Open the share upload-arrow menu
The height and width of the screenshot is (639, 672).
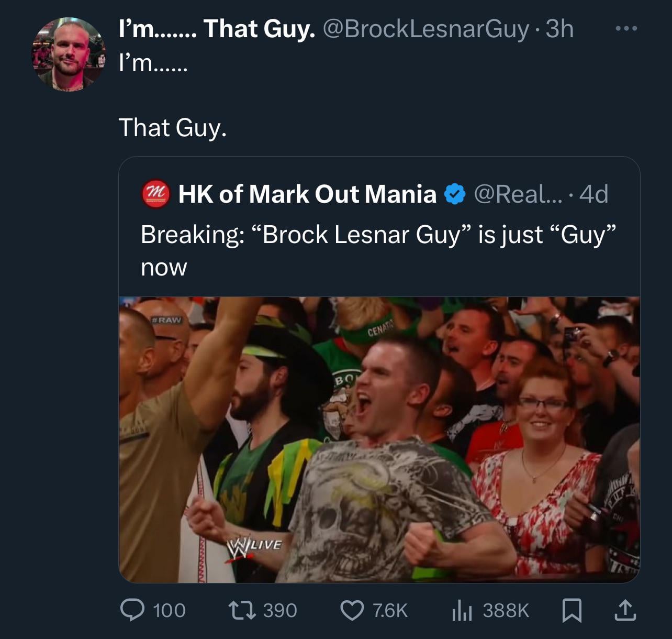pos(625,610)
